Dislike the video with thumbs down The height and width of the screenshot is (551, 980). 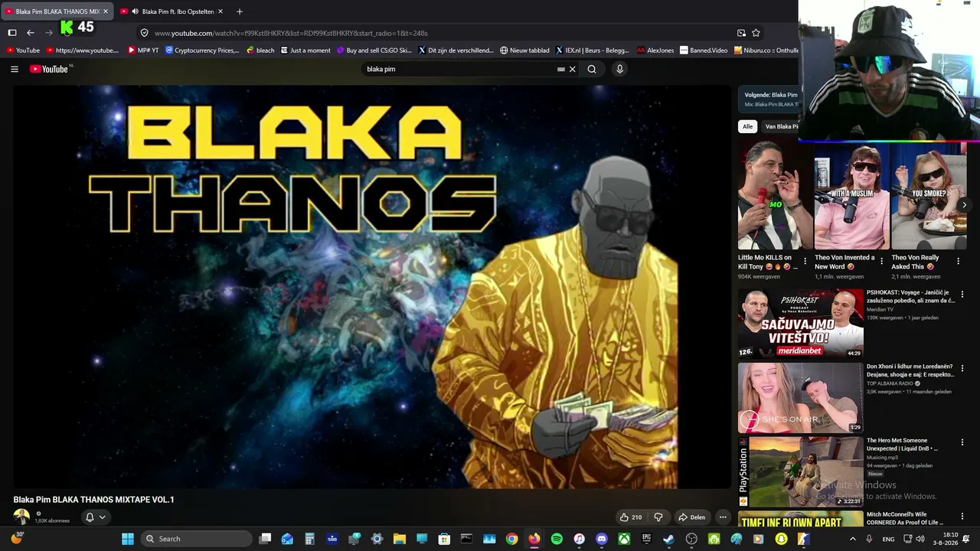(x=658, y=517)
